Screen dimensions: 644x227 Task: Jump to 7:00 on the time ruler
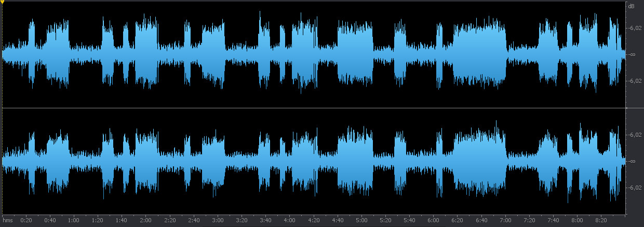(x=505, y=220)
